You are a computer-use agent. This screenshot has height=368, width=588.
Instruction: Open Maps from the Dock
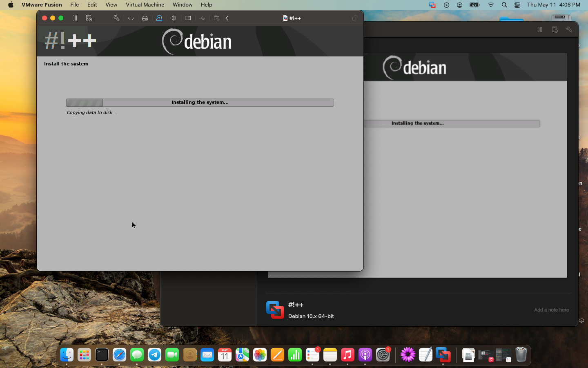click(243, 355)
